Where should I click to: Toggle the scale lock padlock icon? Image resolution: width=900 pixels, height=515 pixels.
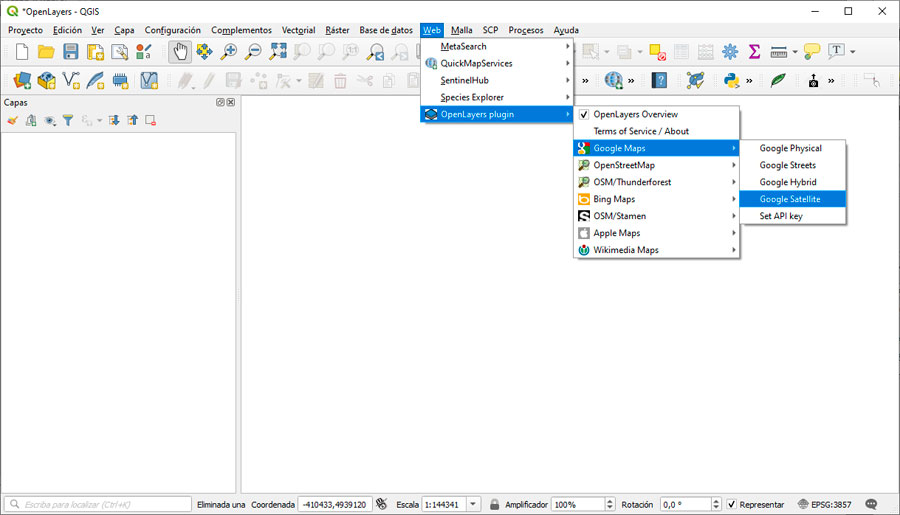[x=494, y=505]
